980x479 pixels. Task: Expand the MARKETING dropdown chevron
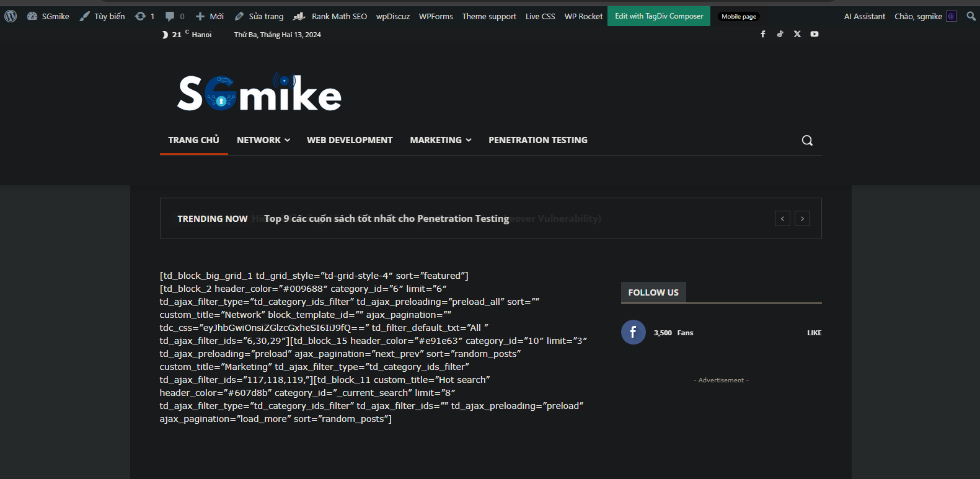[x=469, y=141]
